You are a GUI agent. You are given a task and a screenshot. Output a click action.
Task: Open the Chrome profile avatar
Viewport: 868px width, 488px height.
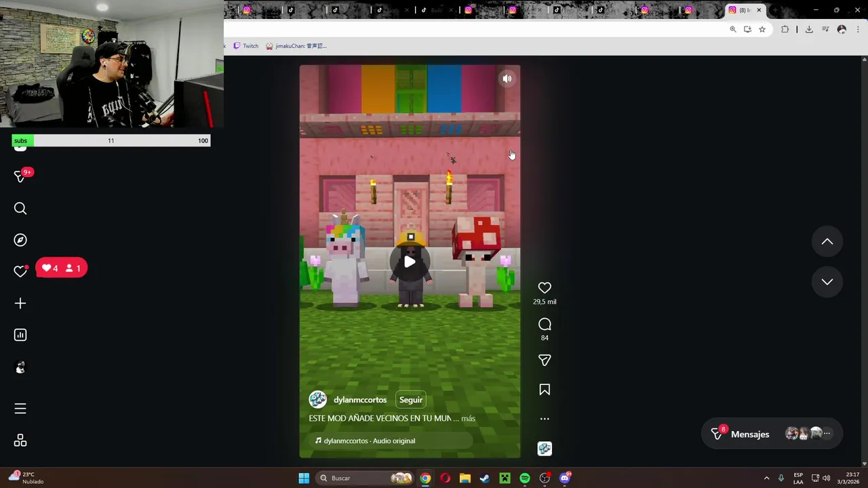pyautogui.click(x=842, y=30)
